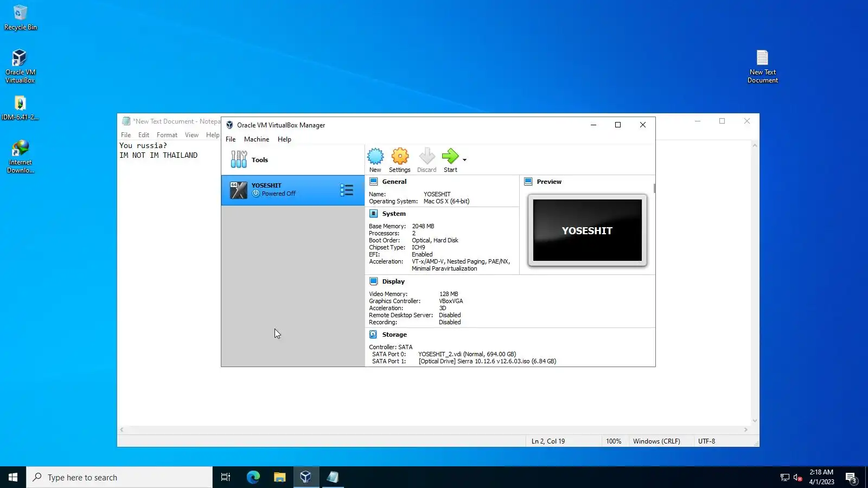Click the Sierra 10.12.6 optical drive entry

coord(487,361)
